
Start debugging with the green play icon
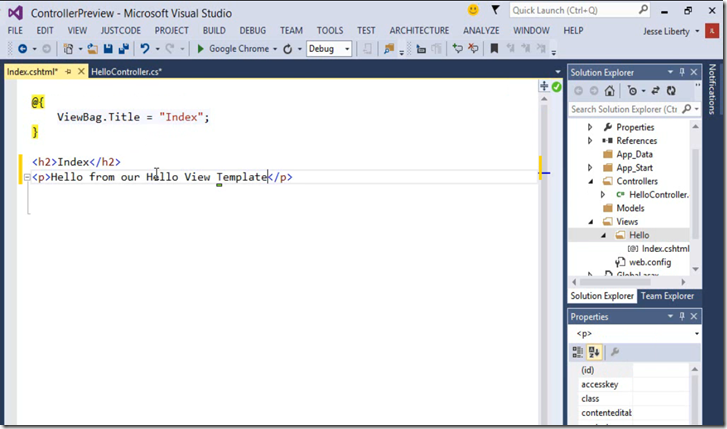click(x=200, y=49)
